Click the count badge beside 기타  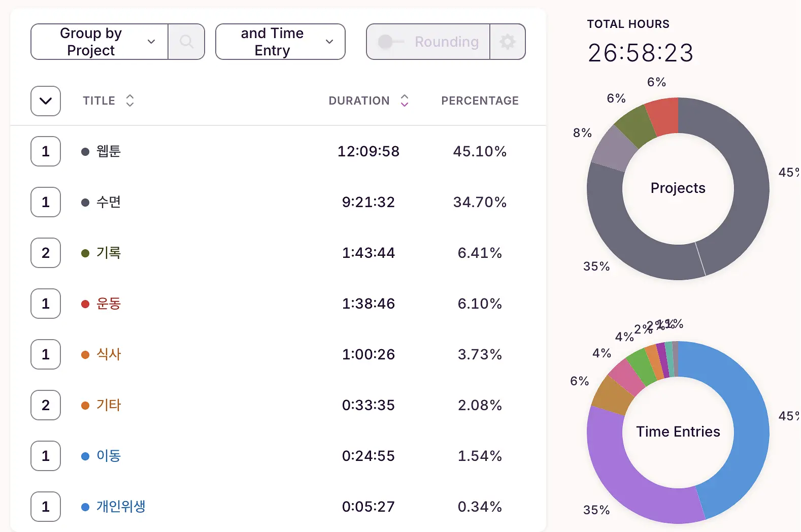click(46, 405)
